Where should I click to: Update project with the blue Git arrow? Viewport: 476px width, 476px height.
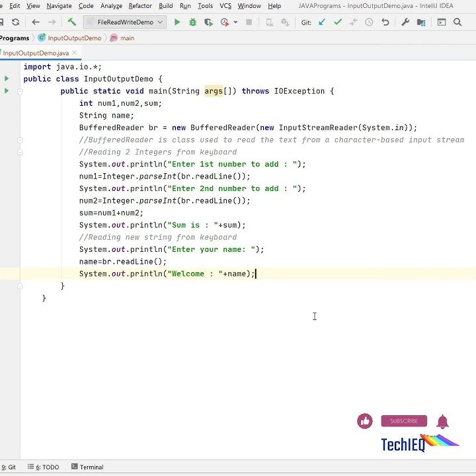point(322,22)
